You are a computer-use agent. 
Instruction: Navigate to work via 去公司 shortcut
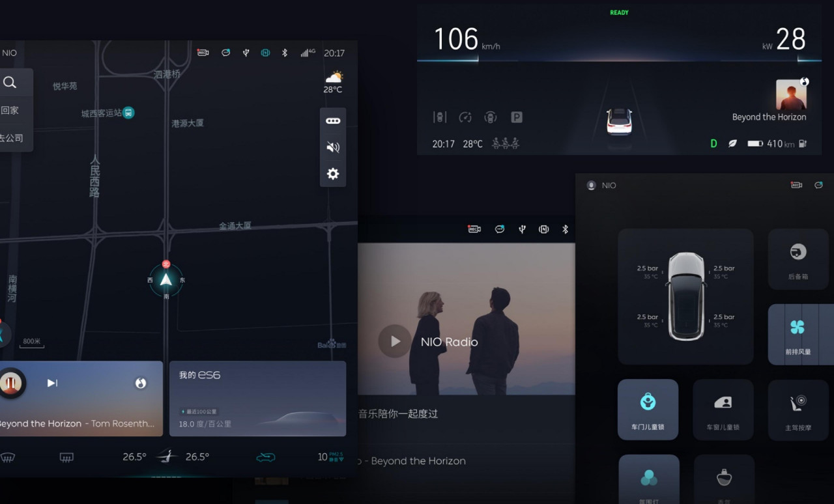click(11, 138)
